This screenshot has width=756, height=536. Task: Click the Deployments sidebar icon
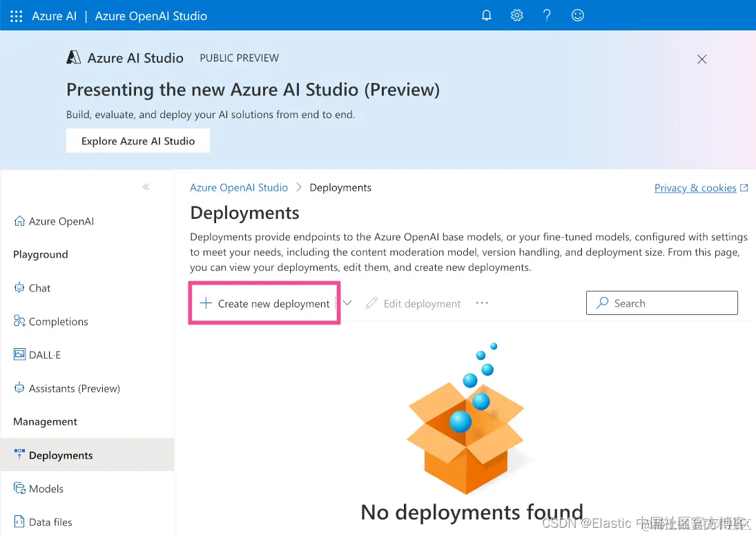click(19, 454)
